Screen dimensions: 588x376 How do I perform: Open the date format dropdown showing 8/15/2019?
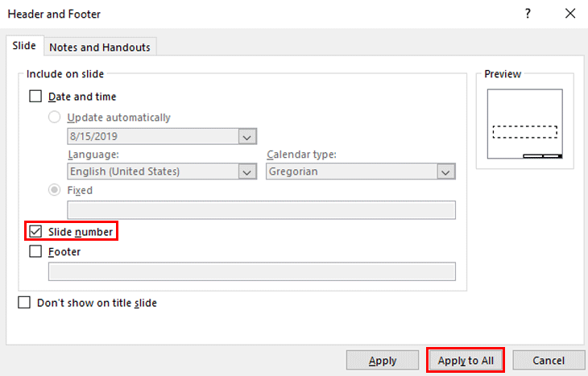click(162, 136)
